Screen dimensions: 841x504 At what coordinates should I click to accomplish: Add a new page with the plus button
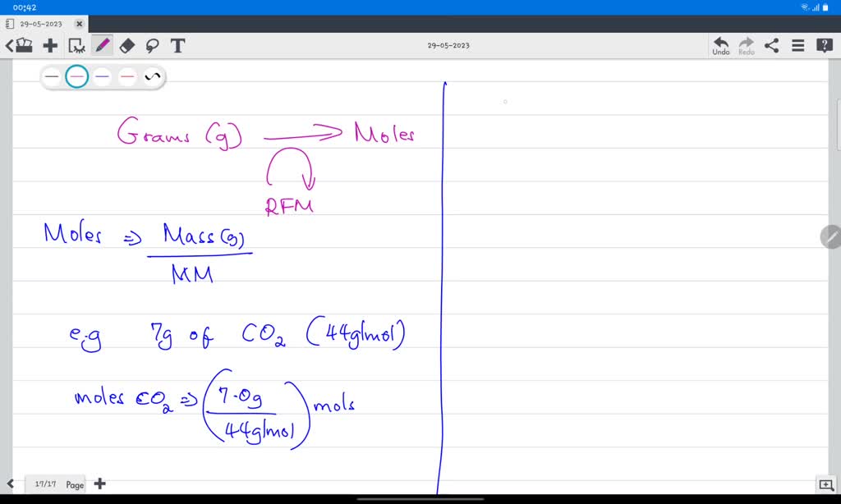pyautogui.click(x=99, y=484)
